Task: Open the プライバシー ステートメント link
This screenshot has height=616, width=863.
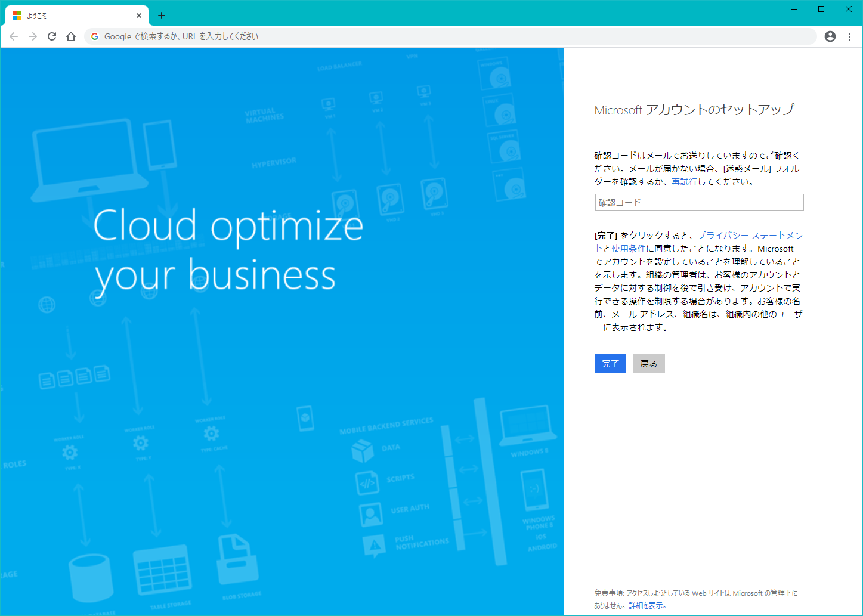Action: (750, 236)
